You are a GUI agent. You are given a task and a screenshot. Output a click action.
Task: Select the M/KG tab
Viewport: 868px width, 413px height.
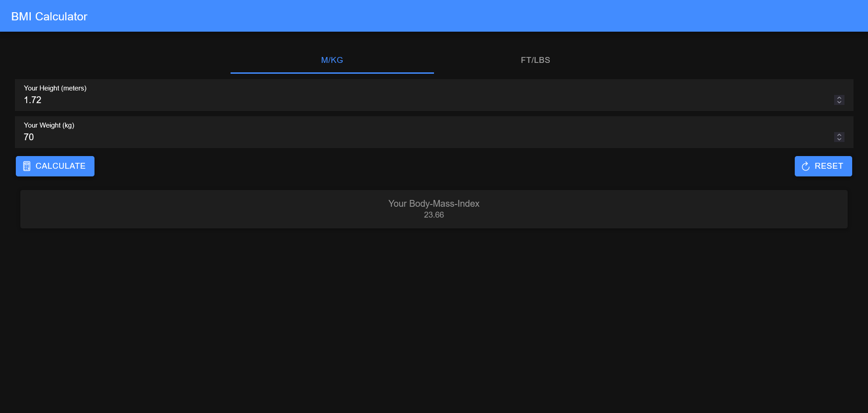click(332, 60)
